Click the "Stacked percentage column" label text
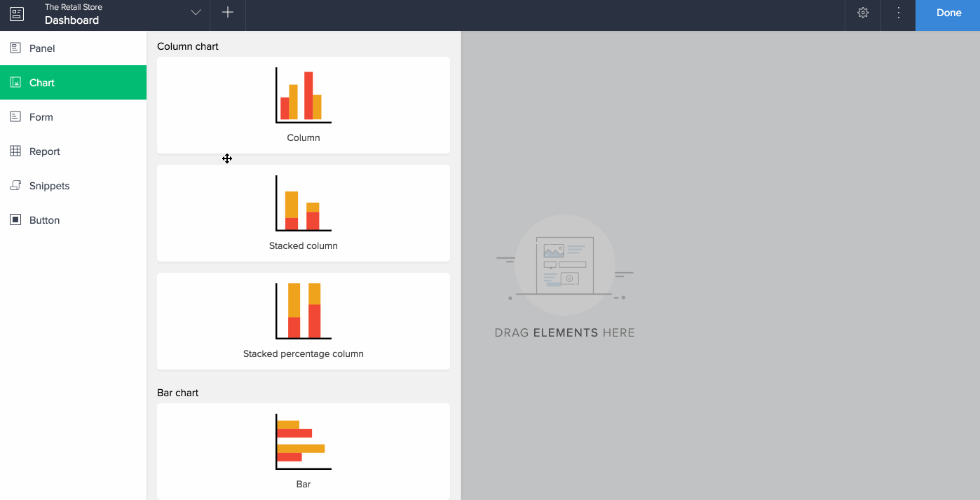 pos(304,353)
